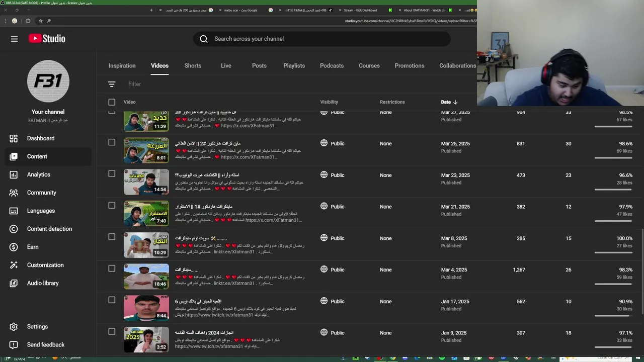Image resolution: width=644 pixels, height=362 pixels.
Task: Switch to the Podcasts tab
Action: pyautogui.click(x=332, y=66)
